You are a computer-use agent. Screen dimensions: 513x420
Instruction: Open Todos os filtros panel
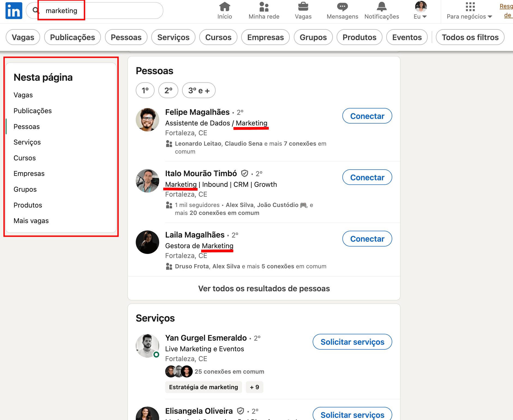tap(470, 37)
